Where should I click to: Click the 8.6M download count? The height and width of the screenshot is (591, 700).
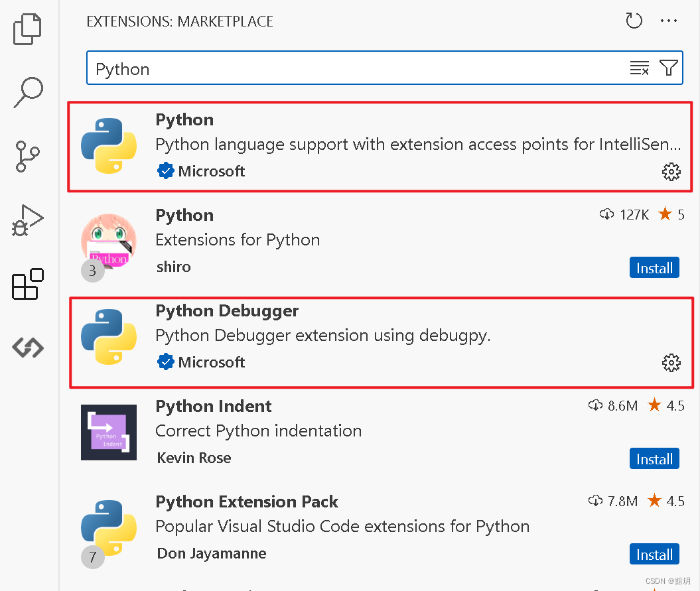(x=613, y=406)
